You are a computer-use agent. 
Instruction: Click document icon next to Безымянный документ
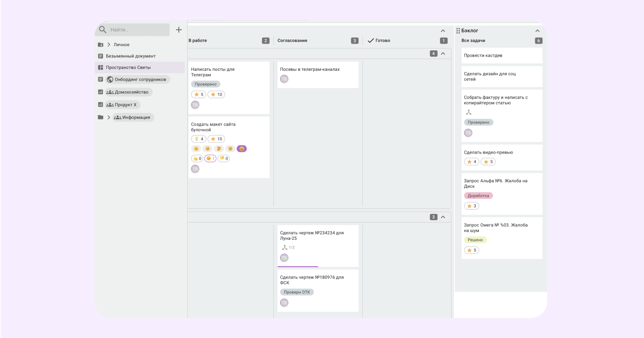(x=100, y=56)
